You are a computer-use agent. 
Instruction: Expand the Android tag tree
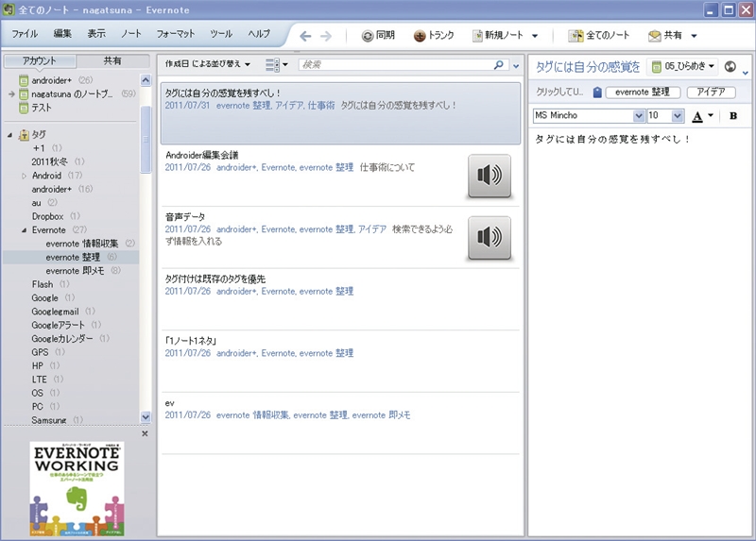point(24,176)
